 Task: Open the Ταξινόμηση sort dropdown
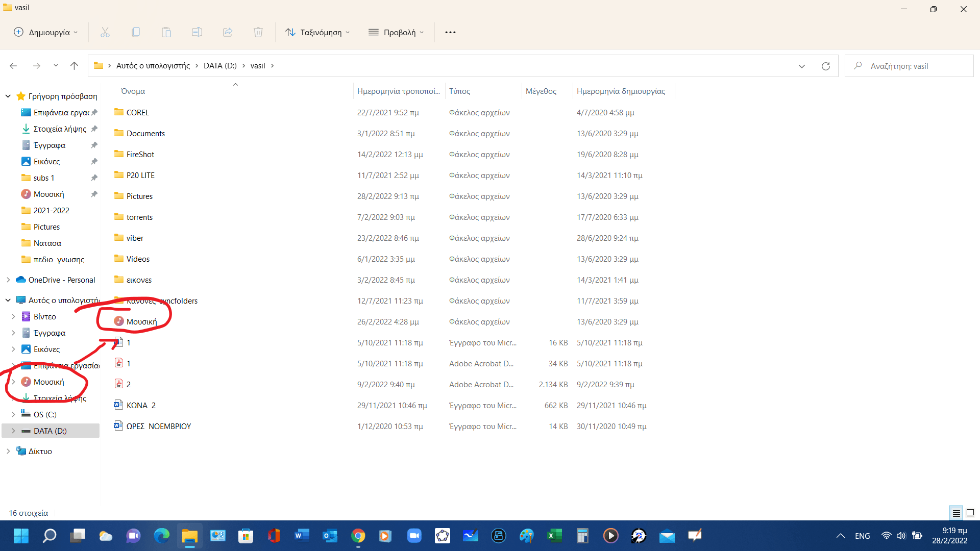(318, 32)
